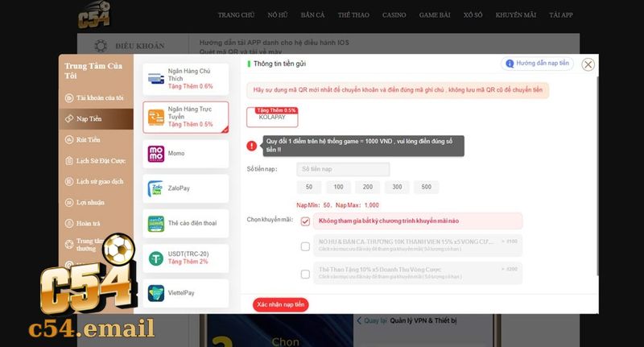The width and height of the screenshot is (644, 347).
Task: Switch to the CASINO navigation tab
Action: [394, 15]
